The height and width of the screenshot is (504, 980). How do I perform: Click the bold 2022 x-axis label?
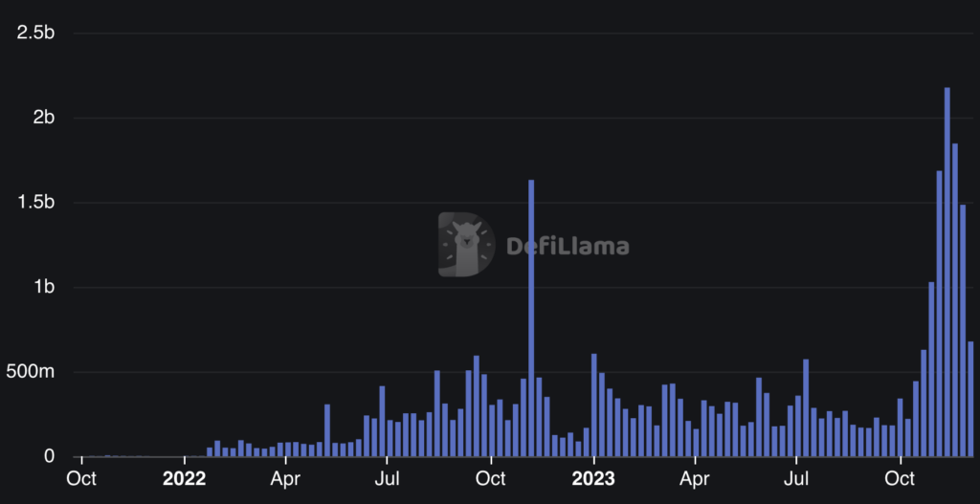click(185, 479)
